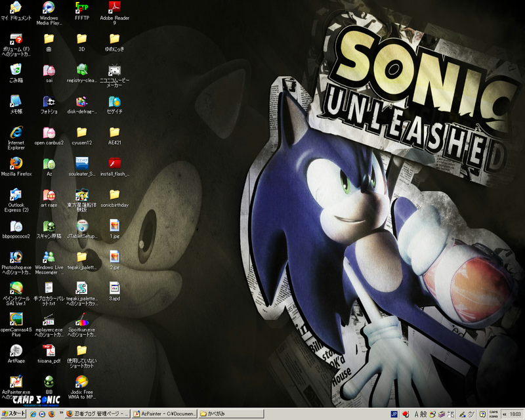Select the ArtRage desktop icon
The width and height of the screenshot is (525, 420).
point(16,350)
